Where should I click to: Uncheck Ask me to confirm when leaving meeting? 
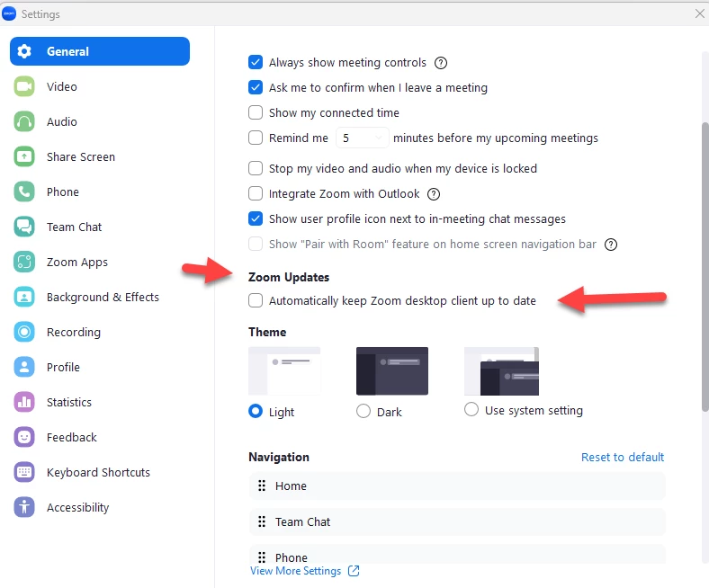click(x=256, y=87)
